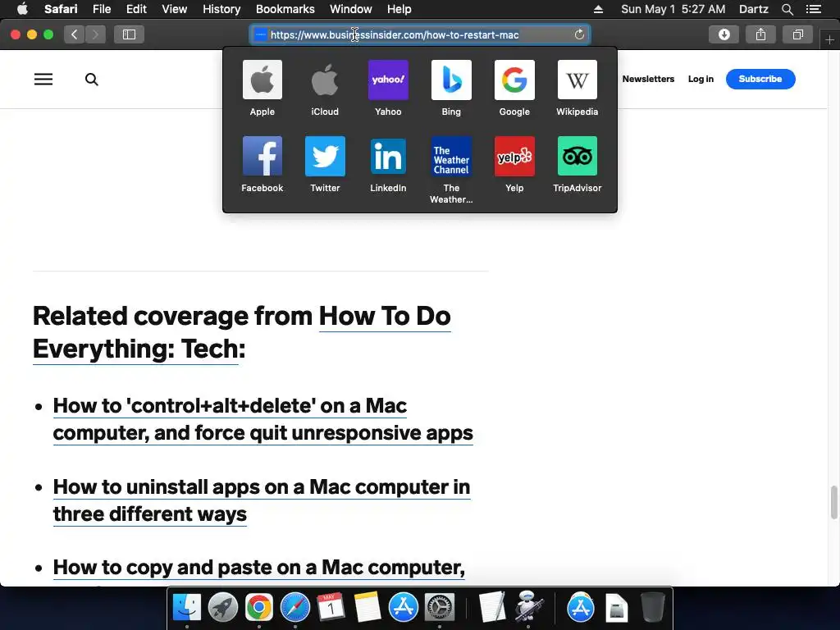Click the eject icon in the menu bar
The image size is (840, 630).
598,9
